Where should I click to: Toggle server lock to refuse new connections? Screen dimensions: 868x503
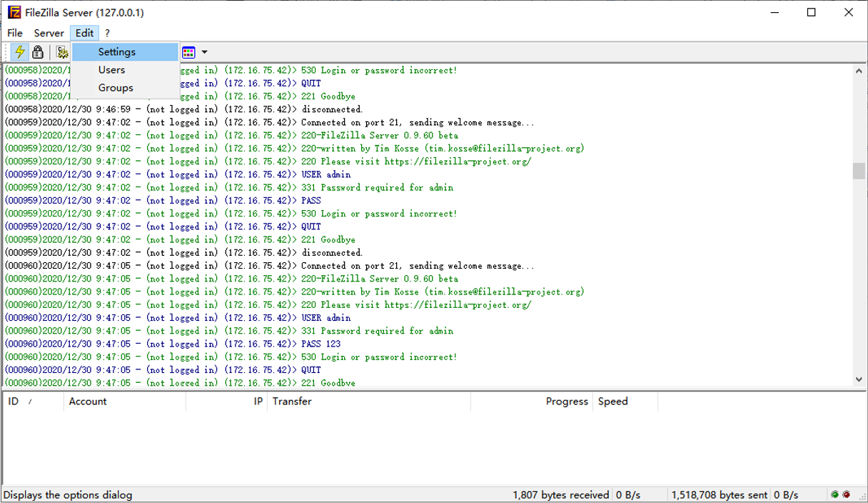pos(37,51)
